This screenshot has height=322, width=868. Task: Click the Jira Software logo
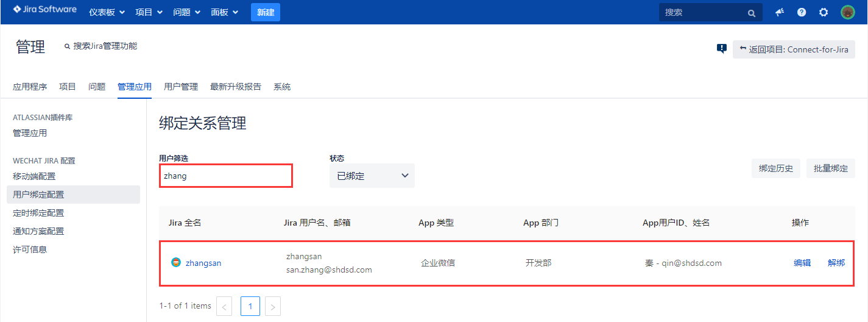[x=45, y=10]
